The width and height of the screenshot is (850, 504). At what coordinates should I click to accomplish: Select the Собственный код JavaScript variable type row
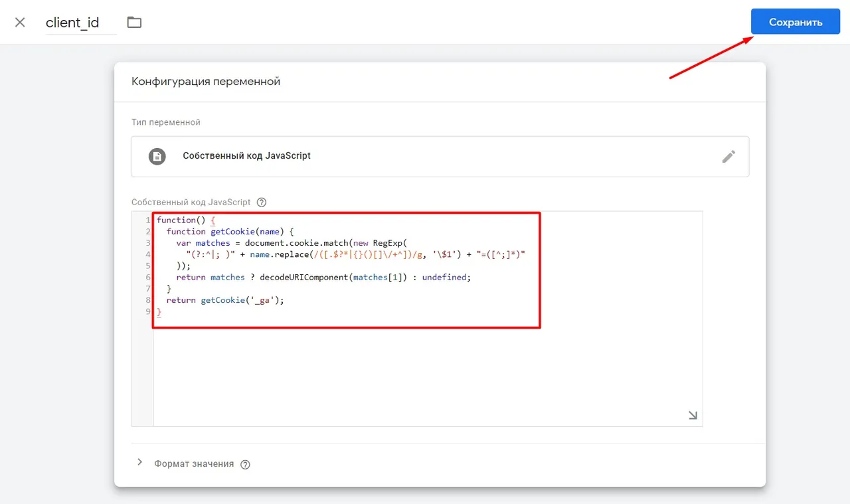(440, 157)
